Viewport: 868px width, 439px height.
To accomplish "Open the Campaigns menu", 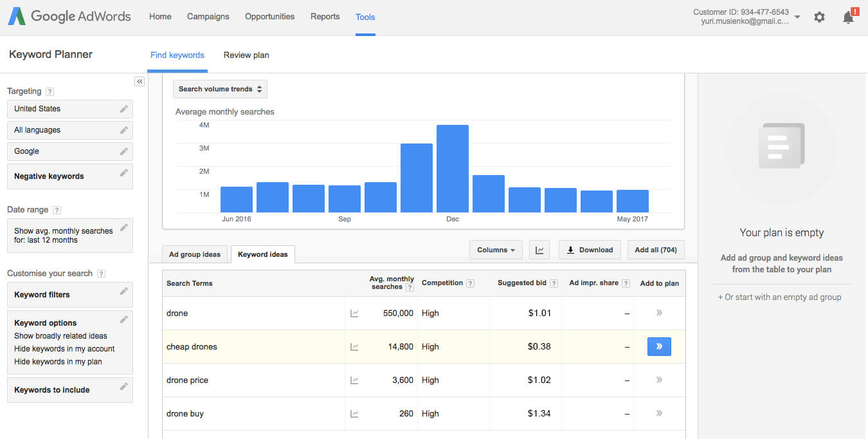I will (208, 17).
